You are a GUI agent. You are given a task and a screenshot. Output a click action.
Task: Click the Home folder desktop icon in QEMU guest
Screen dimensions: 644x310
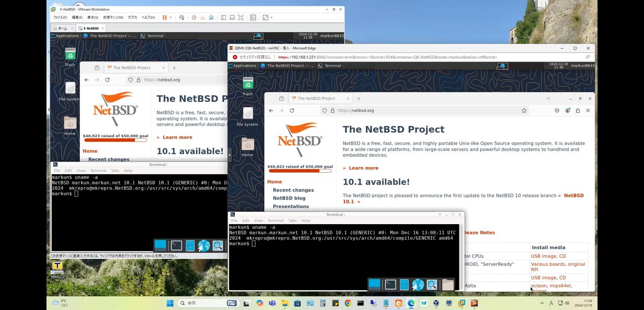(x=247, y=146)
